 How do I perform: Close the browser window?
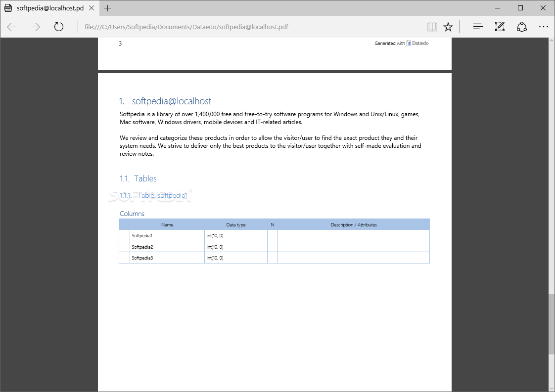tap(543, 8)
